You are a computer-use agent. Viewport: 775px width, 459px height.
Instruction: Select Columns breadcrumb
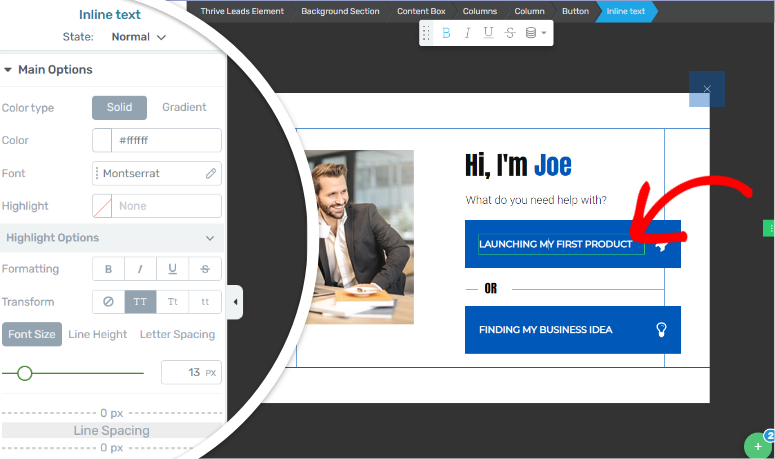pyautogui.click(x=480, y=11)
